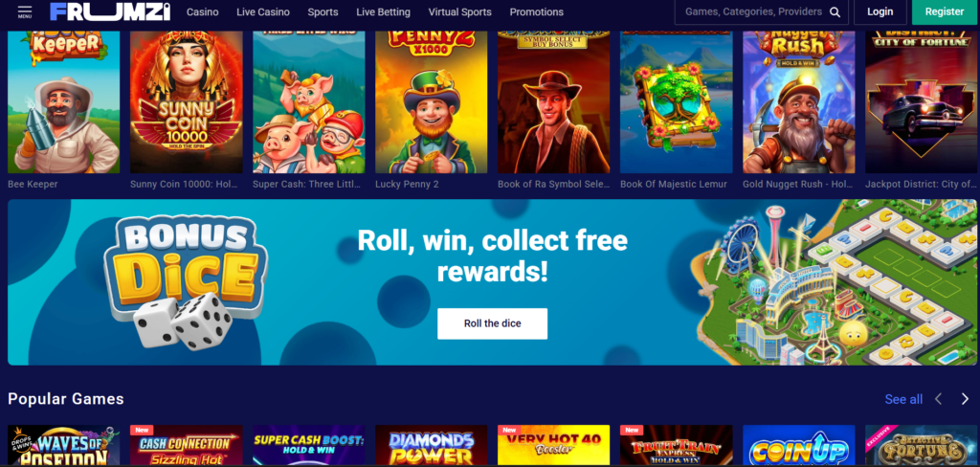Viewport: 980px width, 467px height.
Task: Open the Bee Keeper game thumbnail
Action: tap(64, 101)
